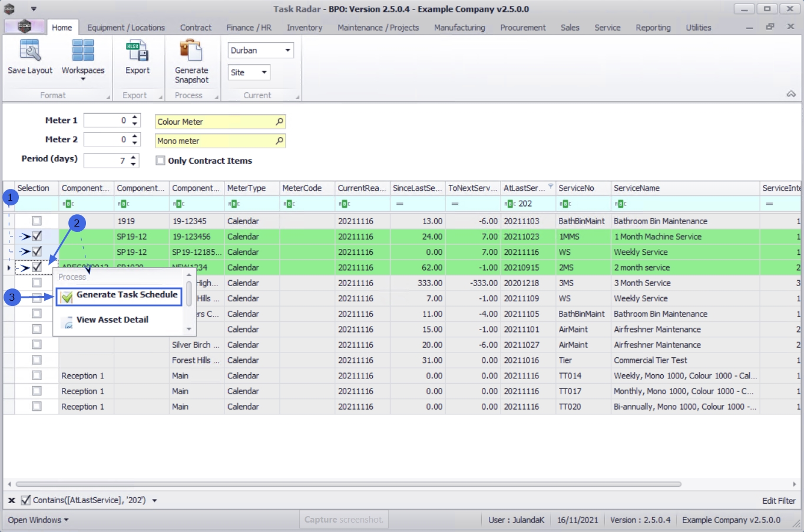
Task: Enable the Only Contract Items checkbox
Action: click(160, 161)
